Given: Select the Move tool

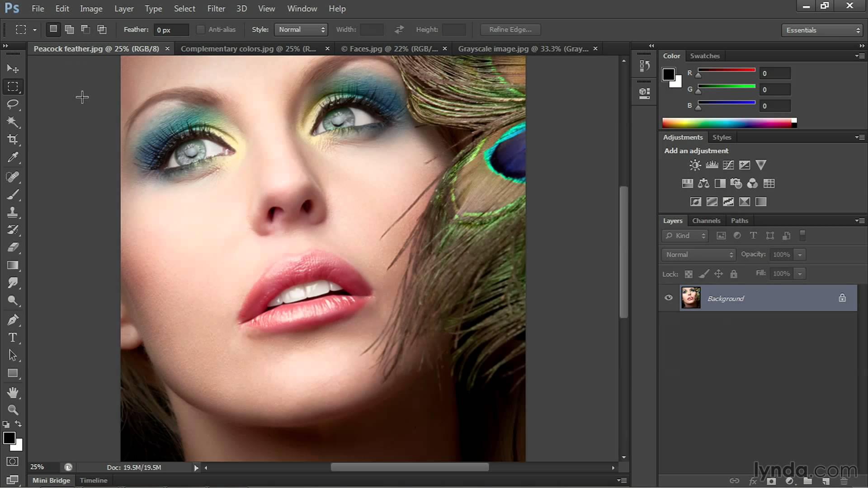Looking at the screenshot, I should 13,68.
